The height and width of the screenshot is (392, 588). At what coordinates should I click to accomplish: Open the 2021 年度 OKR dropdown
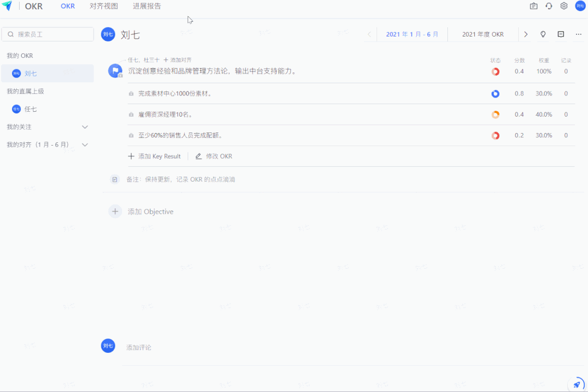482,34
